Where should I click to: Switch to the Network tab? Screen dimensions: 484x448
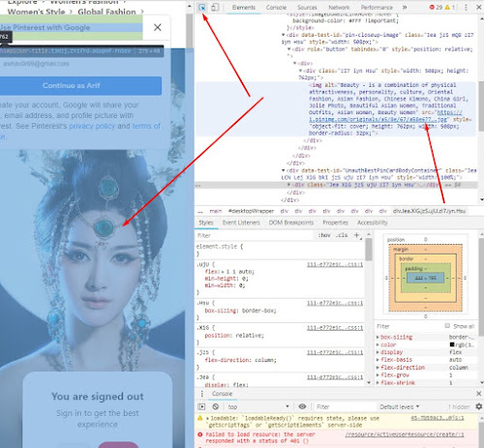(339, 7)
